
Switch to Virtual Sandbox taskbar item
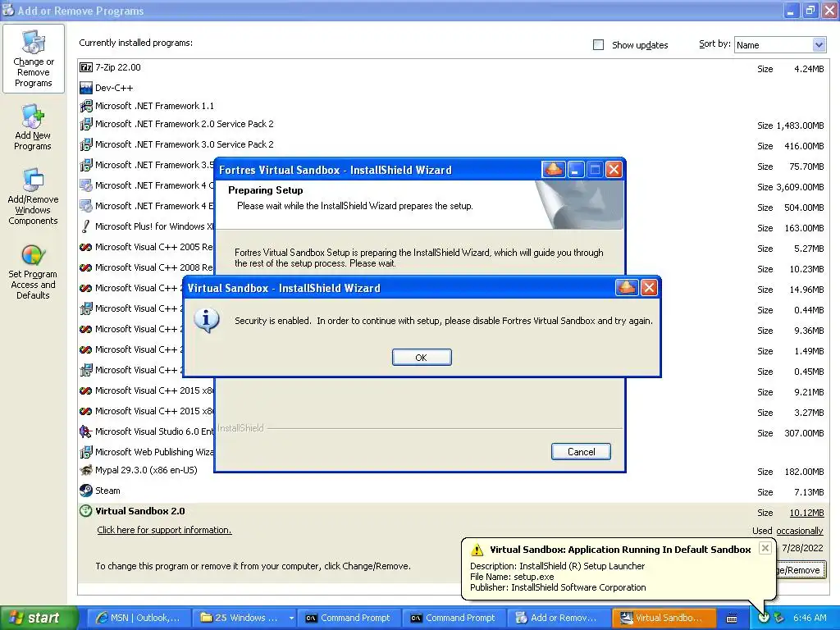[663, 618]
